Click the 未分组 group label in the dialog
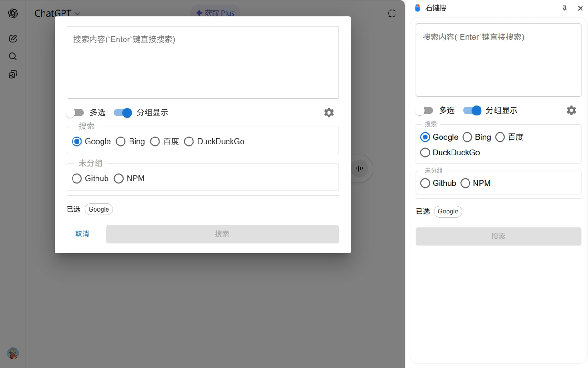 [90, 163]
